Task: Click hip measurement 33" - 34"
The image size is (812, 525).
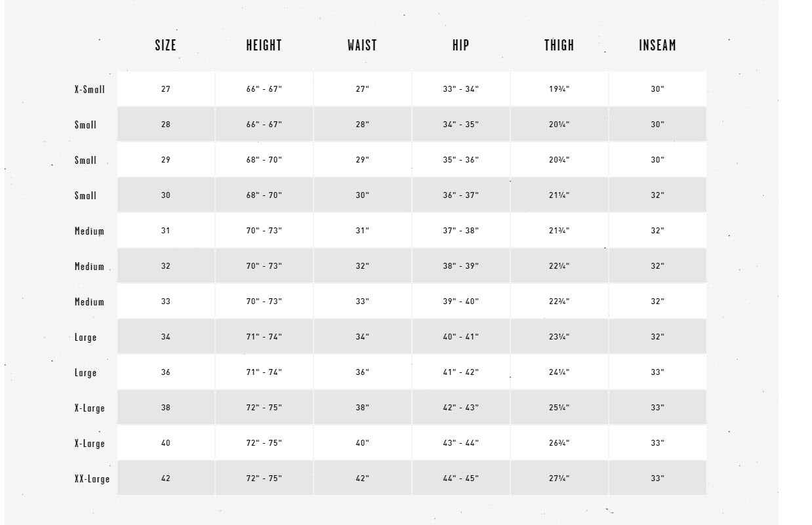Action: pos(460,89)
